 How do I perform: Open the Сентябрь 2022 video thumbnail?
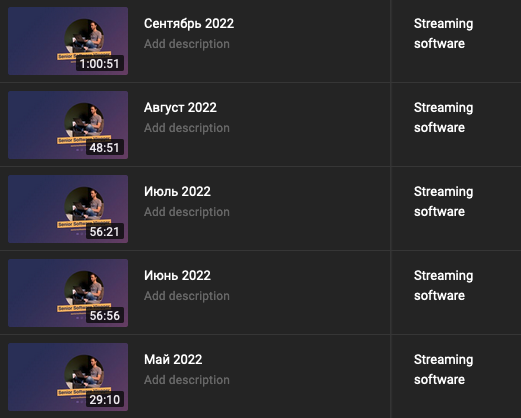68,41
